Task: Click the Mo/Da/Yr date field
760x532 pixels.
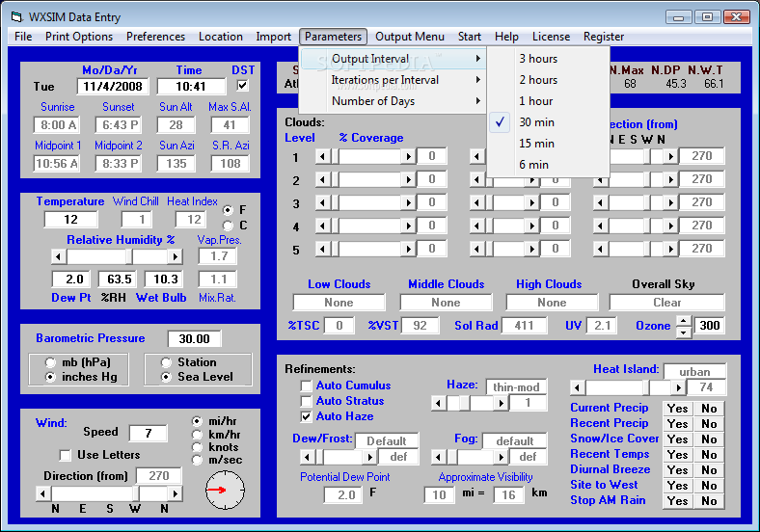Action: [x=113, y=86]
